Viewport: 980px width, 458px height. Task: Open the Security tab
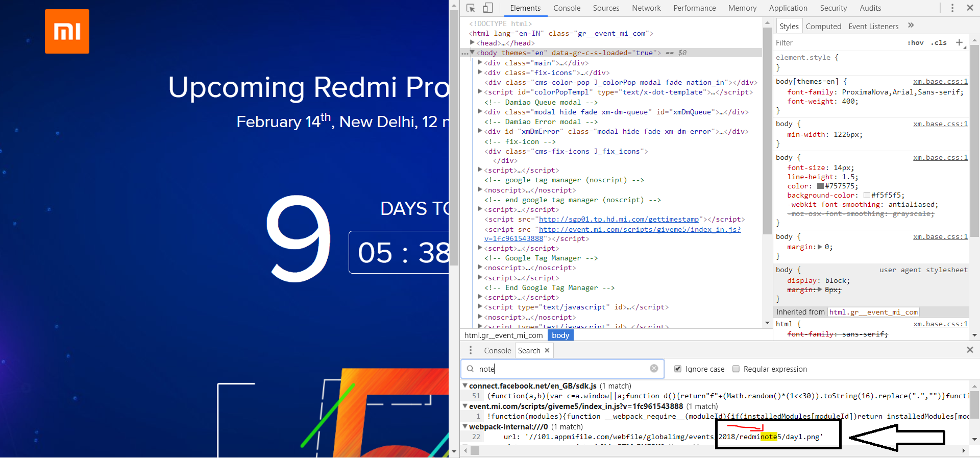(833, 8)
